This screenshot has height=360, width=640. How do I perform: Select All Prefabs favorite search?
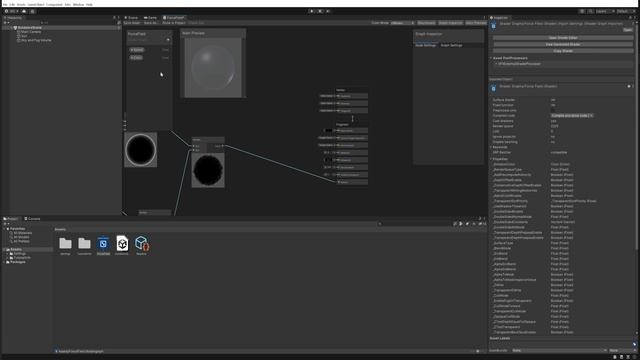20,241
